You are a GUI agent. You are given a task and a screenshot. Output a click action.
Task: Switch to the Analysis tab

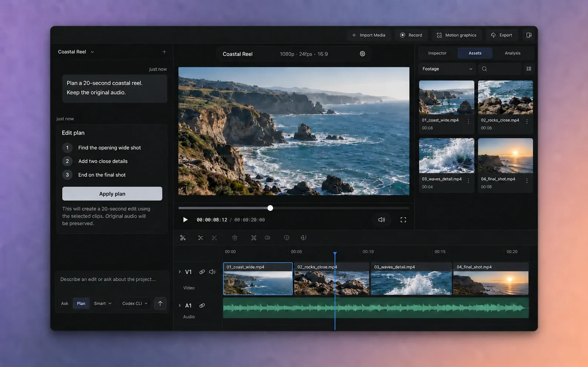click(512, 53)
